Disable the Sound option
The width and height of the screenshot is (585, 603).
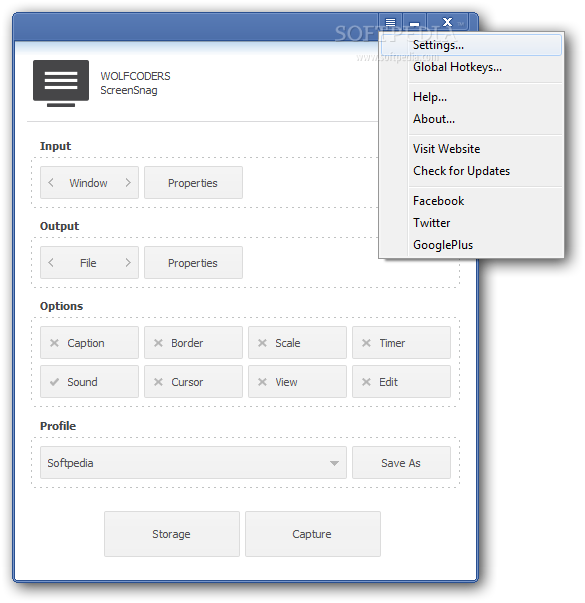(89, 381)
